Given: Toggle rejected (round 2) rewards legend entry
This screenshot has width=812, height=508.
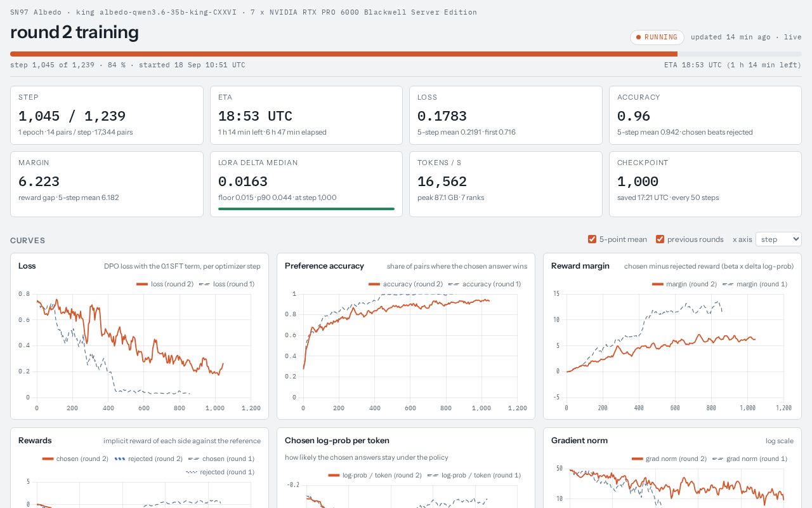Looking at the screenshot, I should point(148,458).
